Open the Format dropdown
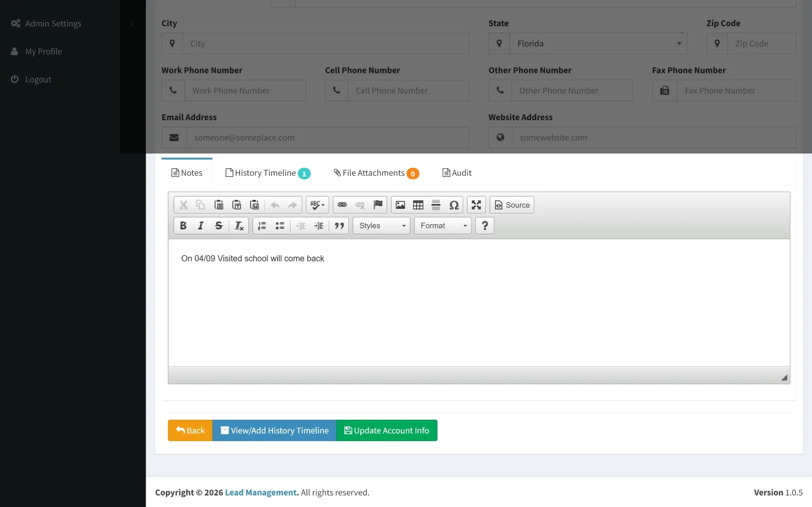This screenshot has height=507, width=812. click(443, 226)
